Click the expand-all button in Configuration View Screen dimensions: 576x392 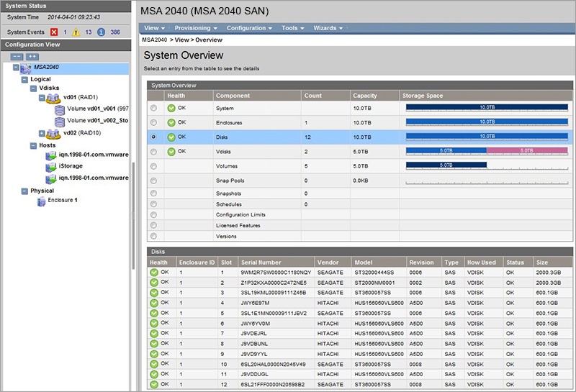(32, 55)
